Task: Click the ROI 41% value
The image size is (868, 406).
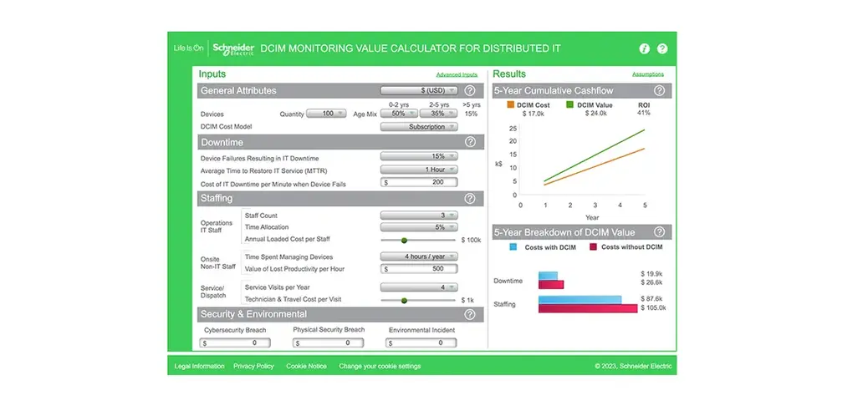Action: point(644,113)
